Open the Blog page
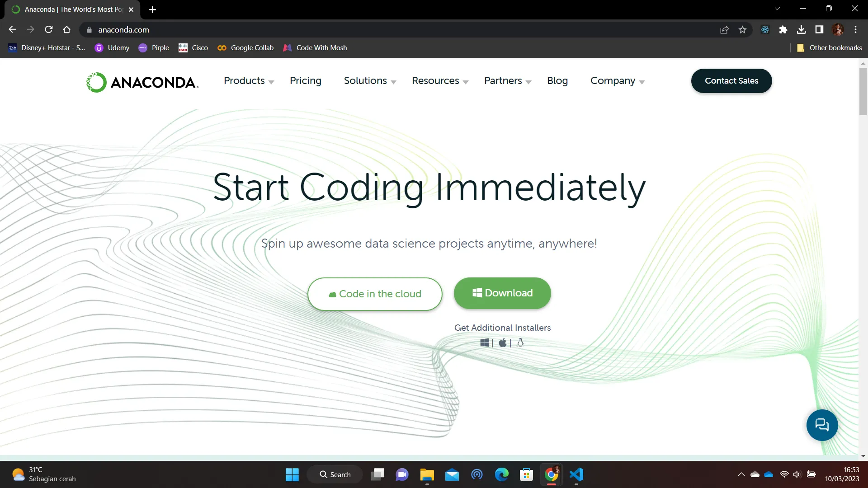 557,81
